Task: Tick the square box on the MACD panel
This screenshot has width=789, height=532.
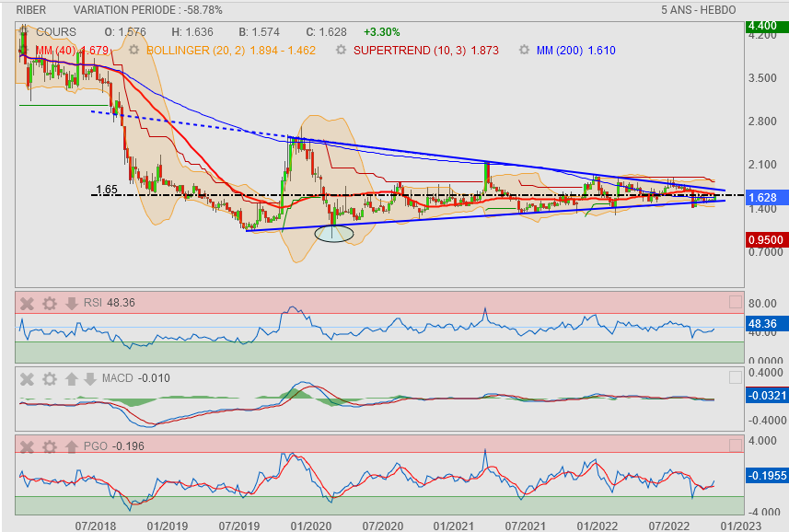Action: pyautogui.click(x=736, y=377)
